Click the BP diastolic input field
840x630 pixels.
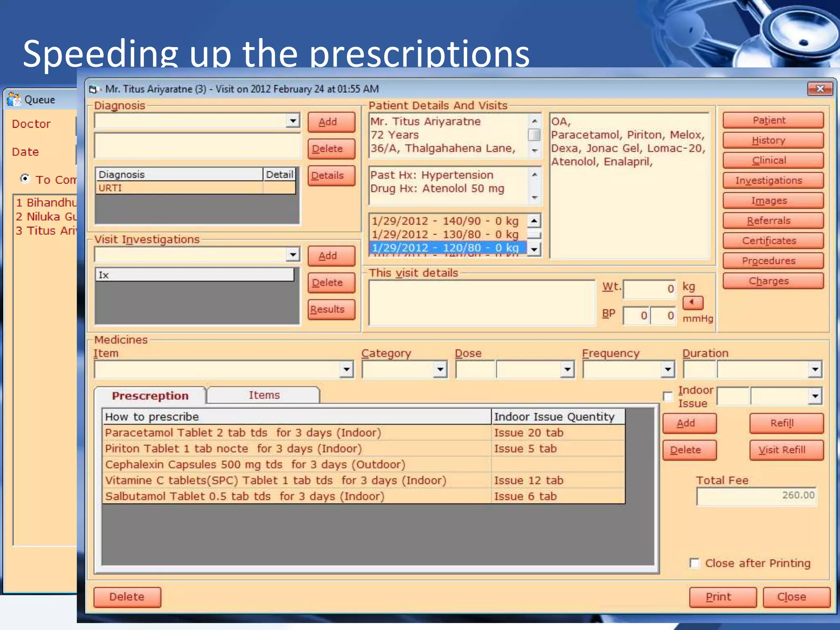(x=663, y=315)
